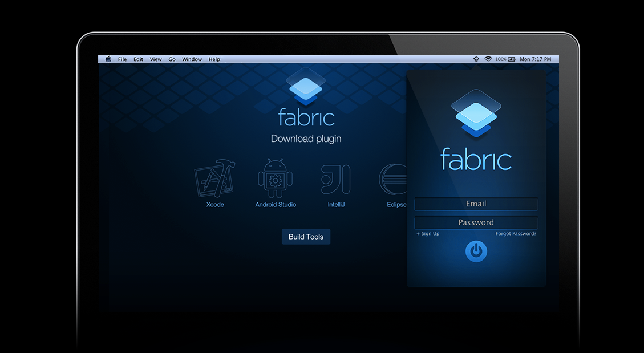
Task: Click the 100% battery percentage text
Action: pyautogui.click(x=501, y=59)
